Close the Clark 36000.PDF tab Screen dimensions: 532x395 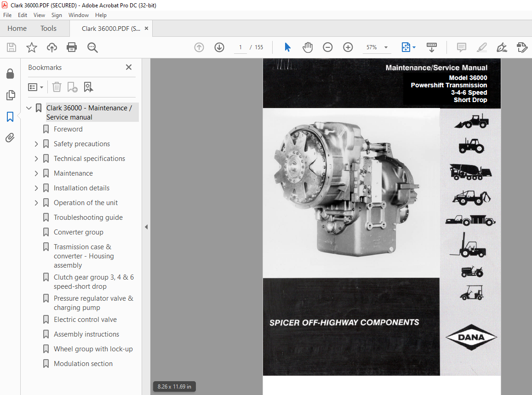pos(147,29)
